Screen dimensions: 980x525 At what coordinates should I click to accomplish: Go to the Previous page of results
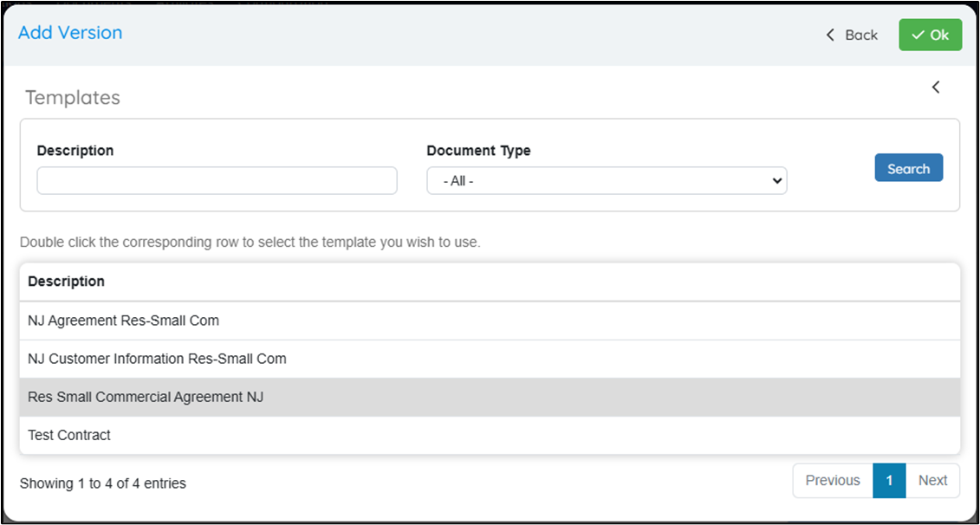[833, 481]
